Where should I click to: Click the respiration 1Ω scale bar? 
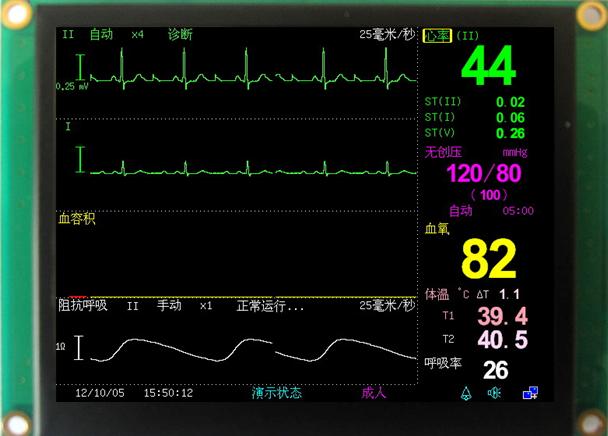78,346
